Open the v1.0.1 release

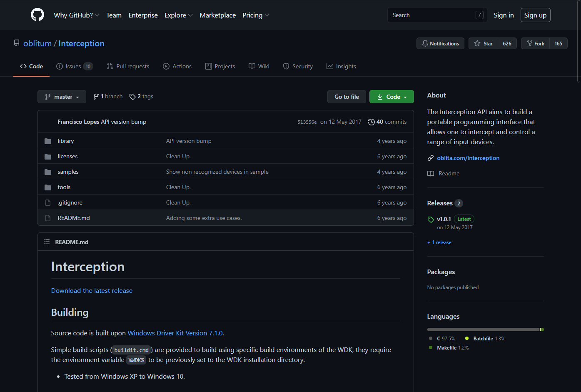[x=444, y=219]
